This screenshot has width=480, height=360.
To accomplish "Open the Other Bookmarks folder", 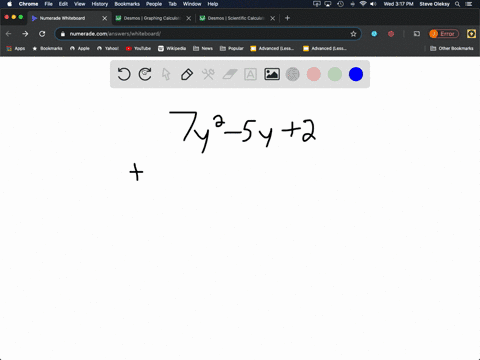I will point(452,48).
